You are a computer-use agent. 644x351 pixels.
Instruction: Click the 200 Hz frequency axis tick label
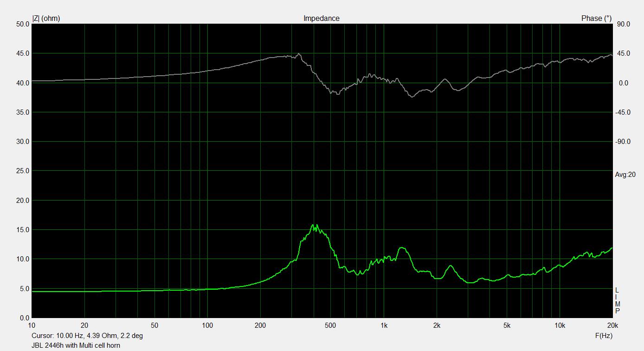tap(260, 325)
